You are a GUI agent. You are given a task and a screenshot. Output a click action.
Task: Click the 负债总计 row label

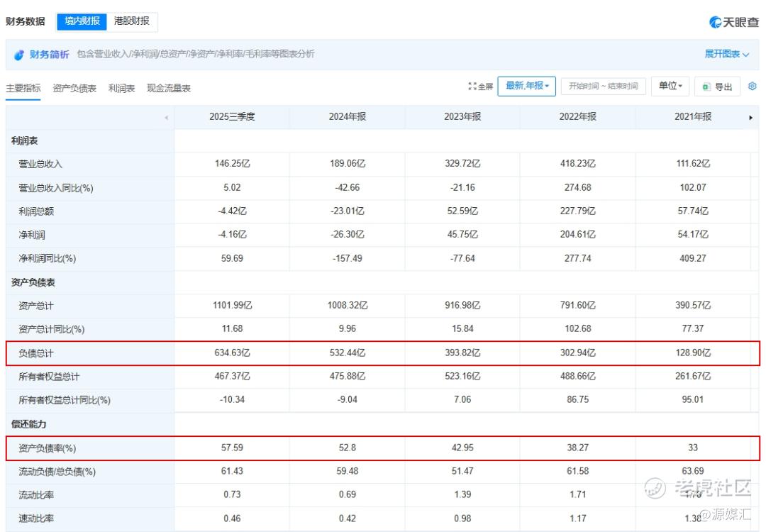[x=36, y=353]
